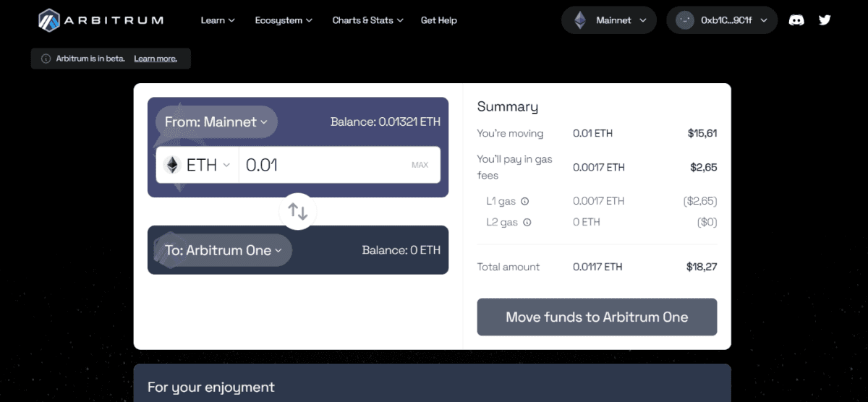Click the Arbitrum logo

point(101,20)
